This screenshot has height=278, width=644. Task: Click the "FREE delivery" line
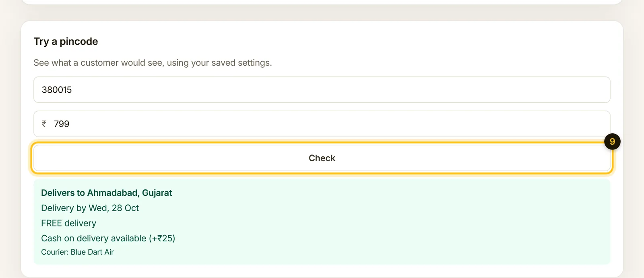68,223
